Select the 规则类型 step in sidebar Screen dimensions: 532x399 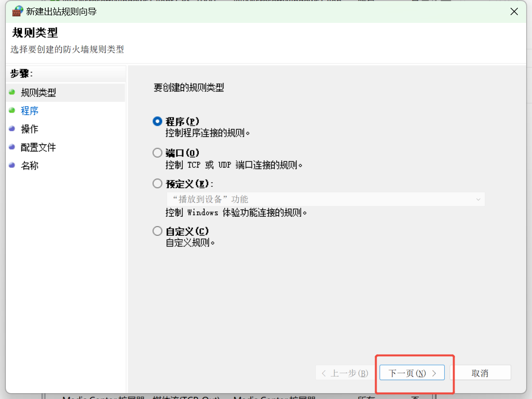[x=38, y=92]
